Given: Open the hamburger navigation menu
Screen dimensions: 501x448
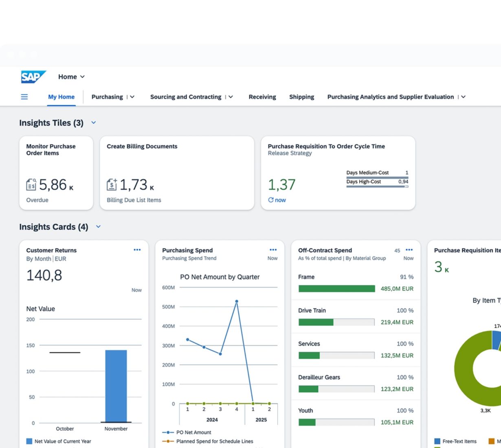Looking at the screenshot, I should [x=24, y=97].
